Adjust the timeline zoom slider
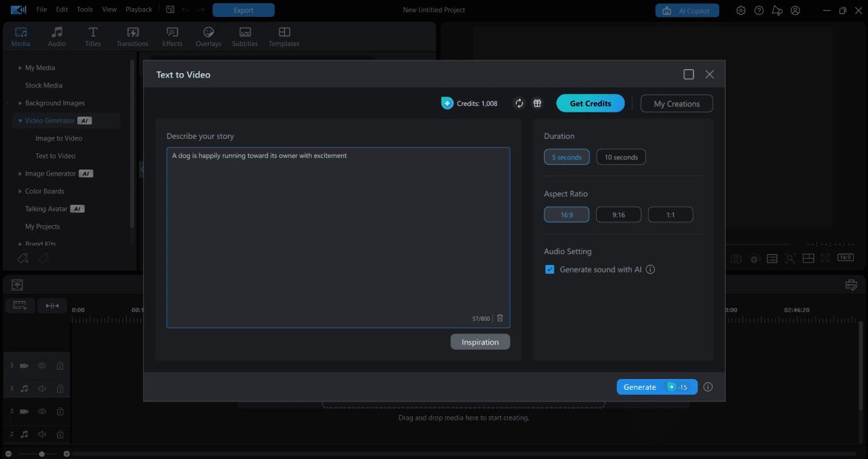This screenshot has width=868, height=459. point(41,454)
